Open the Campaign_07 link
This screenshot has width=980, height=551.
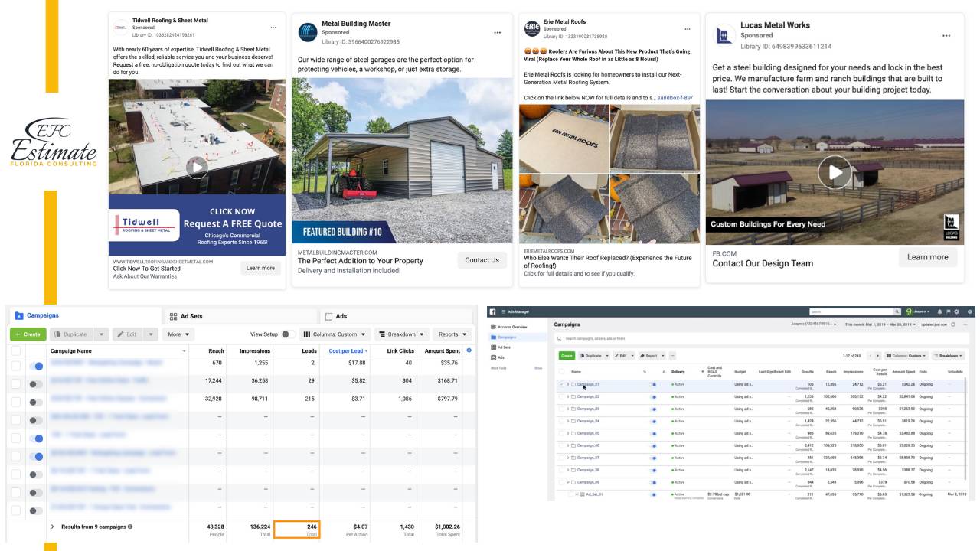[x=588, y=458]
